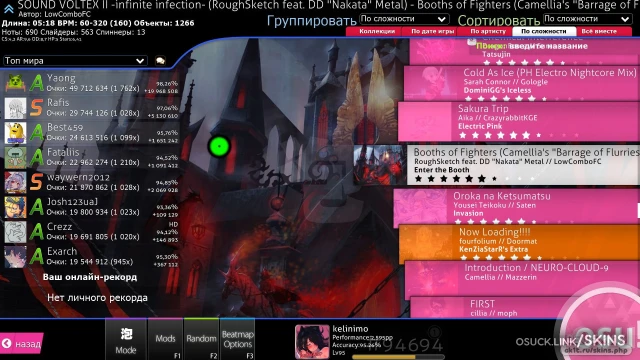This screenshot has width=640, height=360.
Task: Switch to the Коллекции tab
Action: [377, 31]
